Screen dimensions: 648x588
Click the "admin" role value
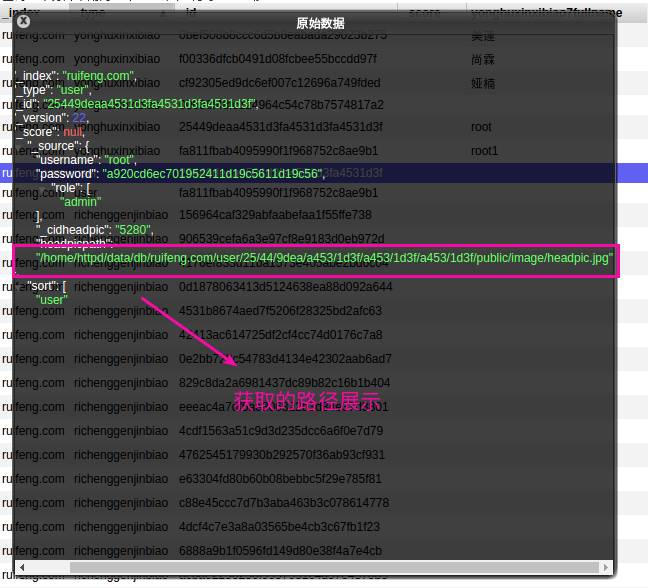(x=81, y=202)
